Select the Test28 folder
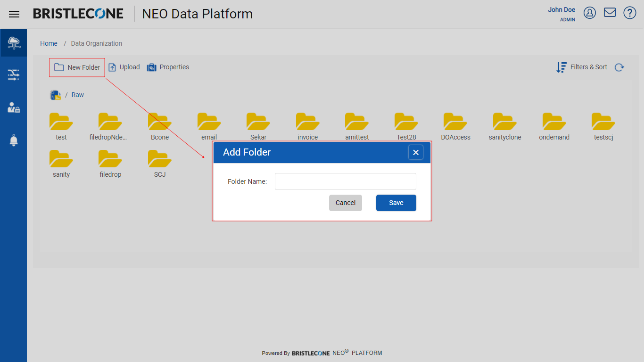644x362 pixels. tap(406, 127)
